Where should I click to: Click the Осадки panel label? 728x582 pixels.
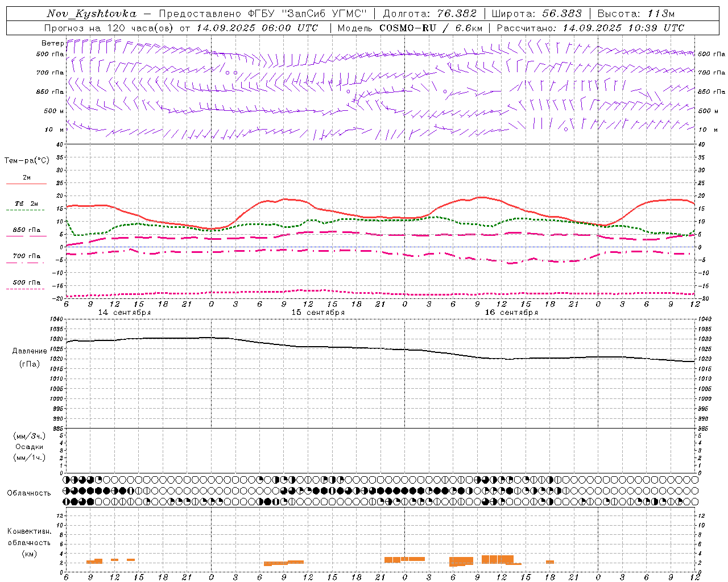[x=30, y=447]
